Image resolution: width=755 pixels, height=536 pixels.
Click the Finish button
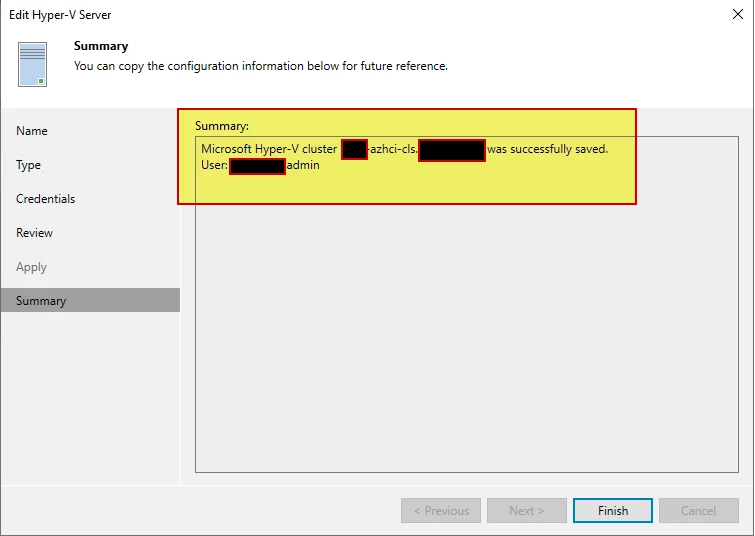612,510
